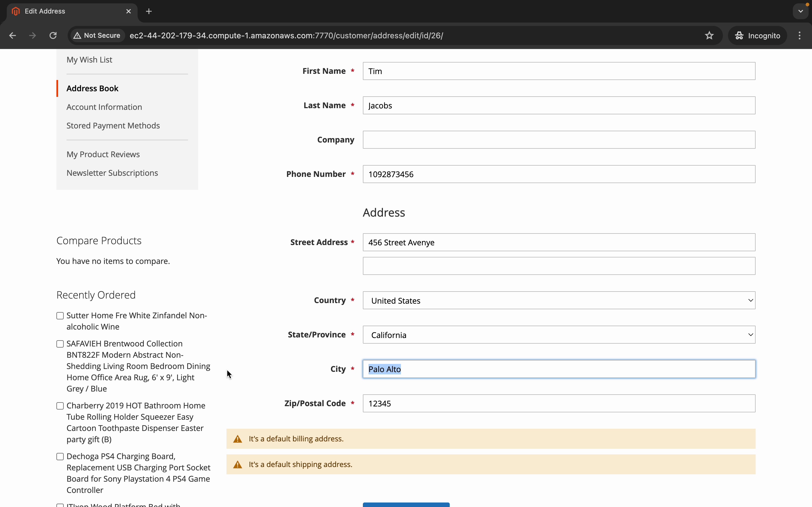Click the browser back arrow icon
Image resolution: width=812 pixels, height=507 pixels.
(12, 35)
